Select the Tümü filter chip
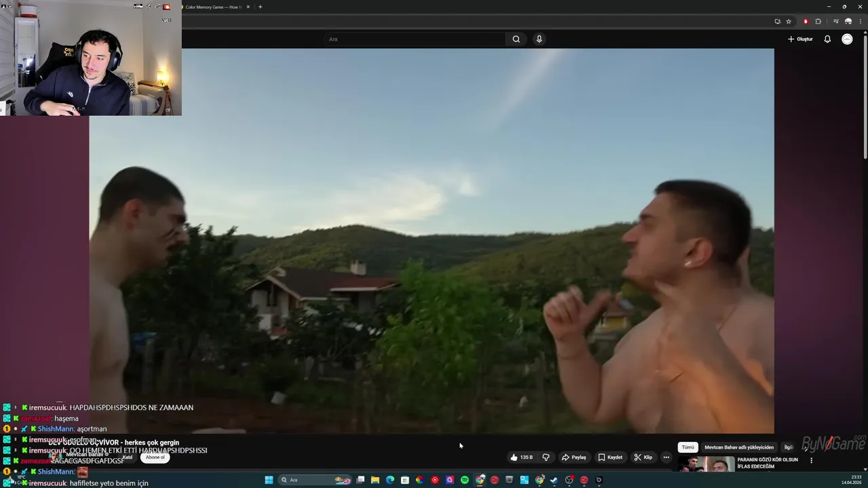 [x=688, y=447]
